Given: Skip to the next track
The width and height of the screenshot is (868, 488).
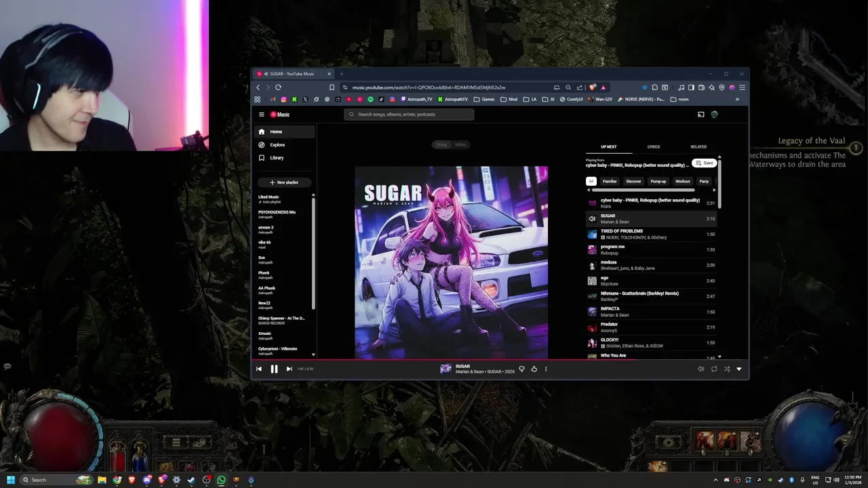Looking at the screenshot, I should (x=289, y=369).
